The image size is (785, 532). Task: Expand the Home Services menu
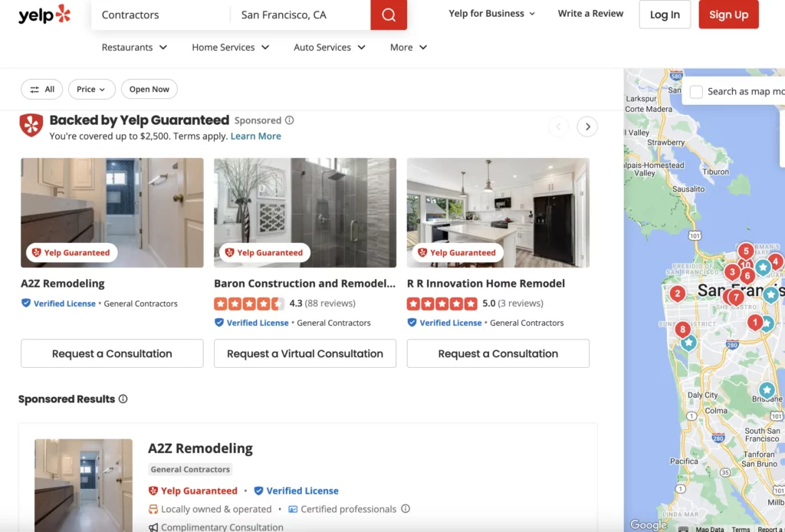[x=230, y=47]
